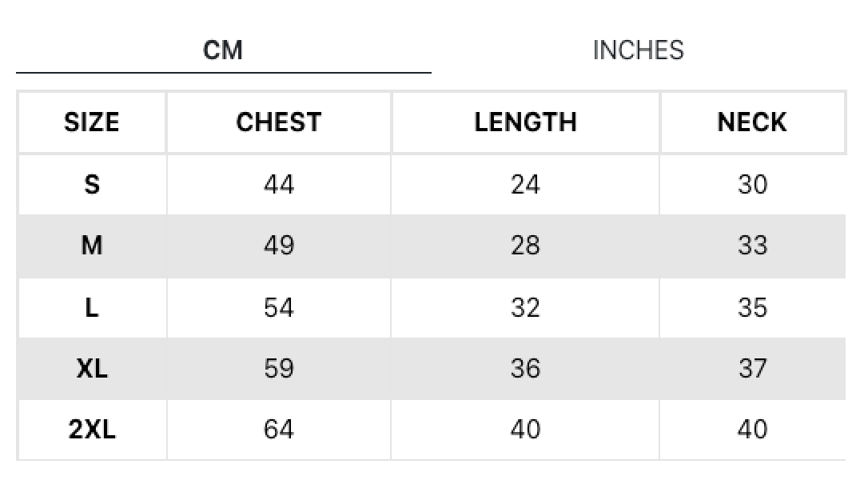Click length value 36 for size XL
Viewport: 868px width, 488px height.
525,368
